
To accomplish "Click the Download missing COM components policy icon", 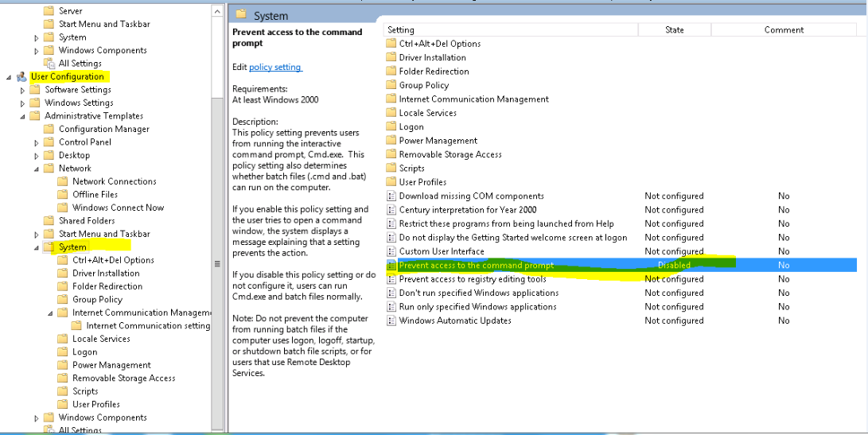I will (391, 196).
